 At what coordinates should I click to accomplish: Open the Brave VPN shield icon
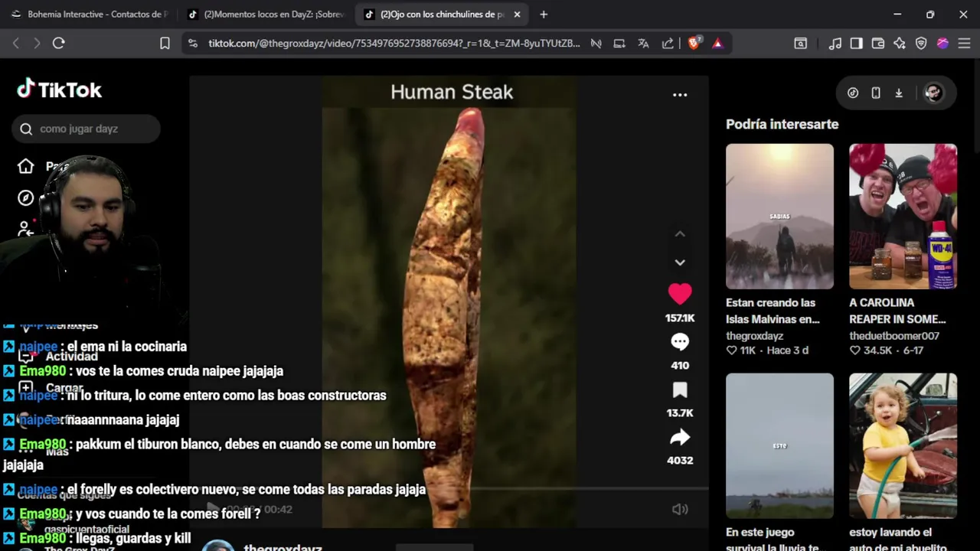(x=921, y=44)
